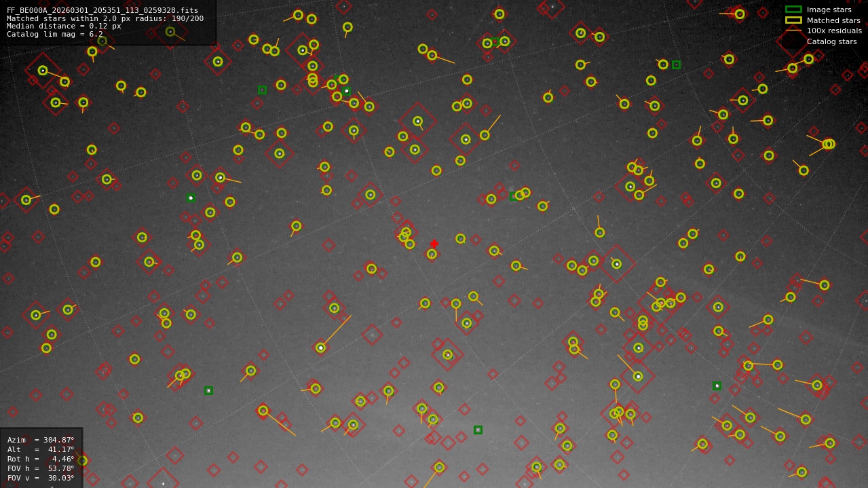Click the yellow Matched stars legend marker
Viewport: 868px width, 488px height.
click(x=793, y=20)
